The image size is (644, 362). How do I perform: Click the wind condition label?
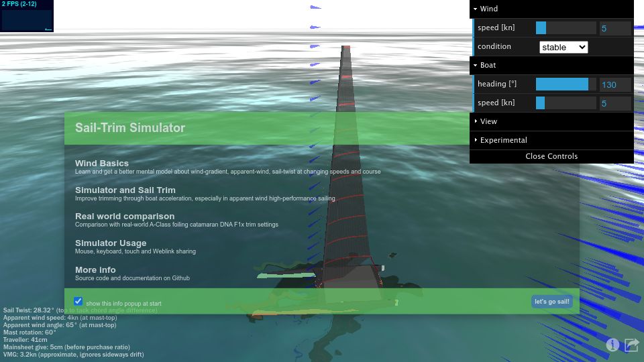[x=494, y=46]
